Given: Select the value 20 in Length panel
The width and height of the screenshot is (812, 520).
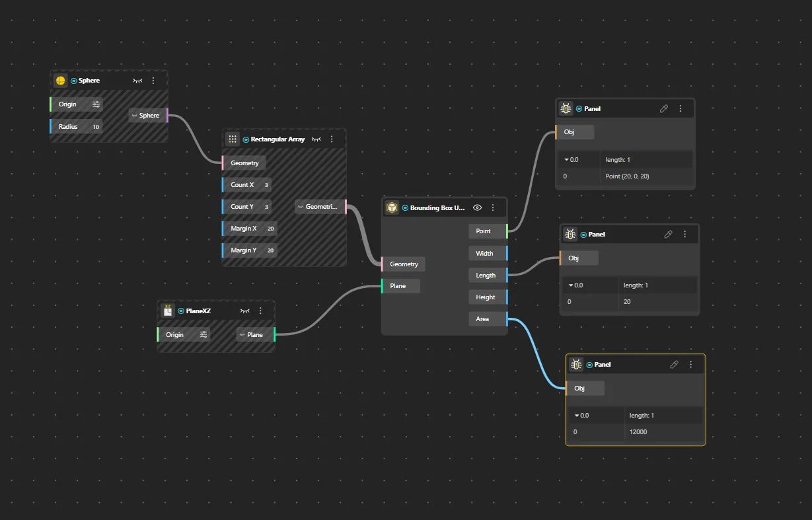Looking at the screenshot, I should coord(627,302).
